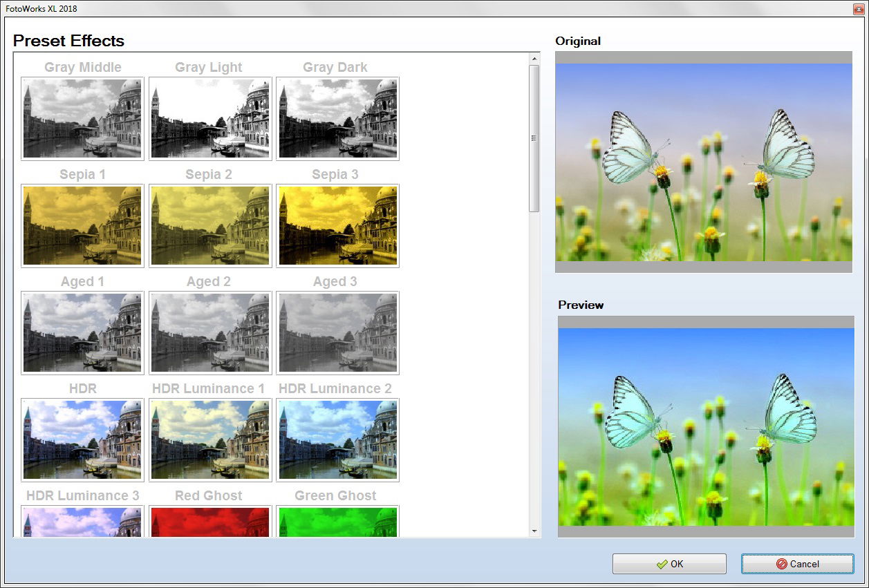Click the "Preset Effects" heading
This screenshot has width=869, height=588.
click(x=68, y=41)
